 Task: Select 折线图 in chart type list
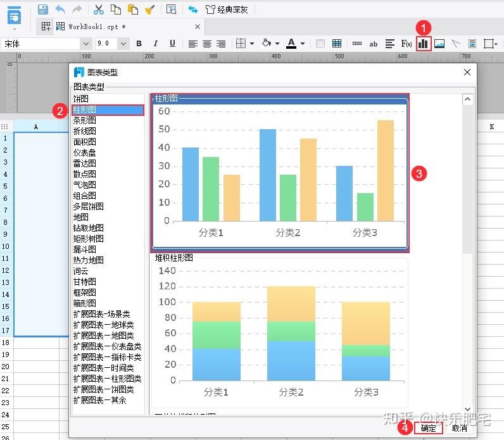click(108, 131)
